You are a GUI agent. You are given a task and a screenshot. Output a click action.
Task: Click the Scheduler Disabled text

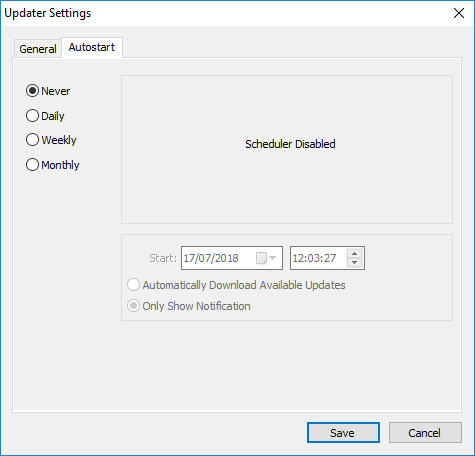(290, 144)
